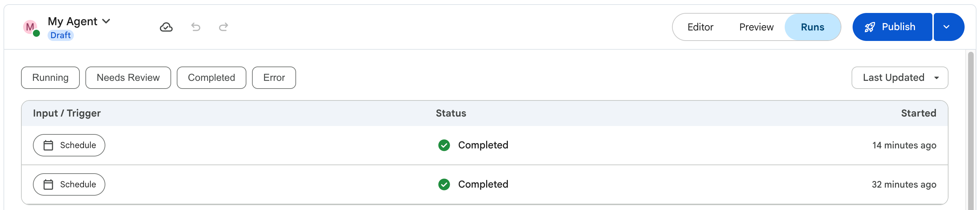Click the green checkmark on the first run
Viewport: 980px width, 210px height.
(444, 145)
